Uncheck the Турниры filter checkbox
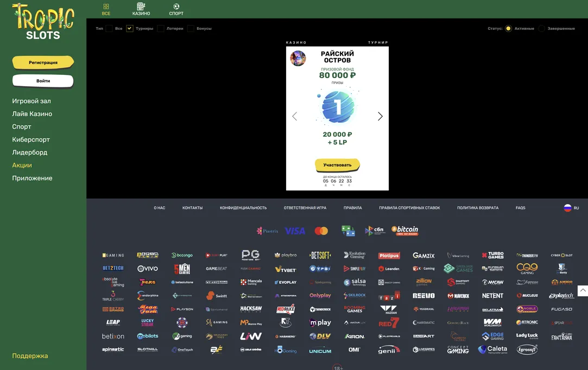This screenshot has width=588, height=370. tap(130, 29)
